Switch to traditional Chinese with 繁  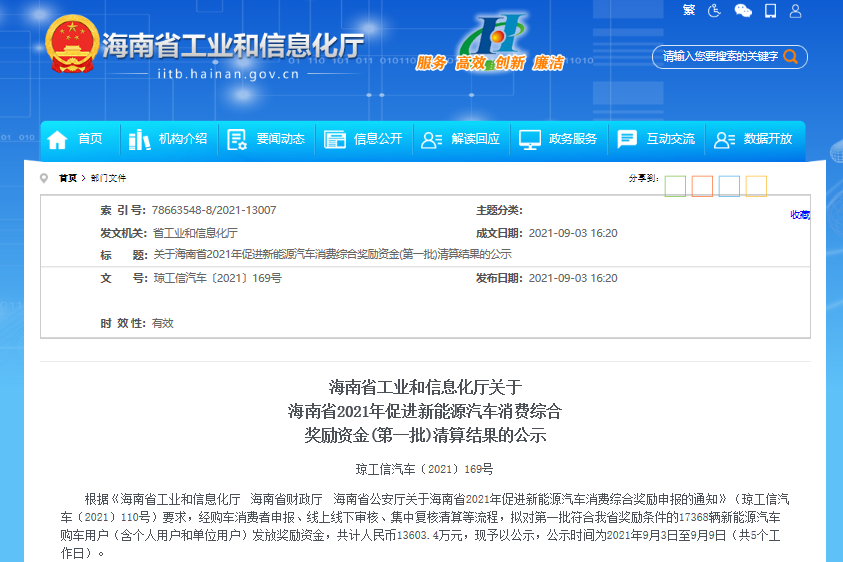tap(688, 11)
